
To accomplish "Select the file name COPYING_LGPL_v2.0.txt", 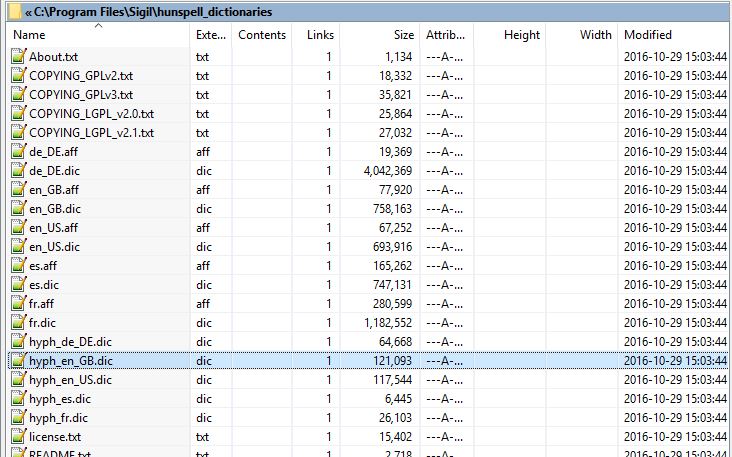I will click(x=91, y=114).
